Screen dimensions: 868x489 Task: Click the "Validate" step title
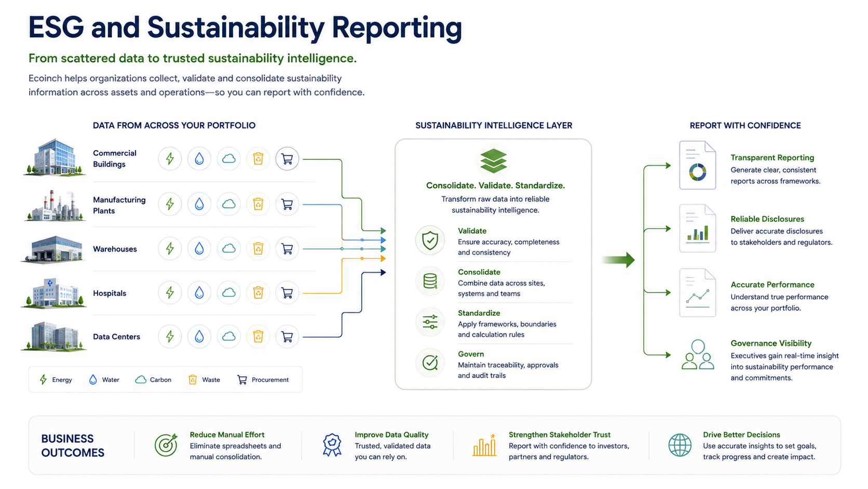tap(472, 231)
